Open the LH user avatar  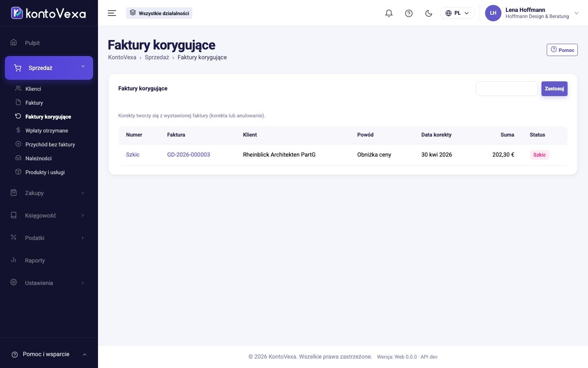493,13
